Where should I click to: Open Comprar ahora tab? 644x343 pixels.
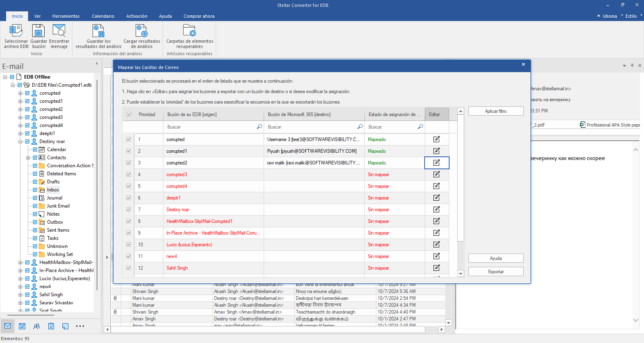point(199,16)
